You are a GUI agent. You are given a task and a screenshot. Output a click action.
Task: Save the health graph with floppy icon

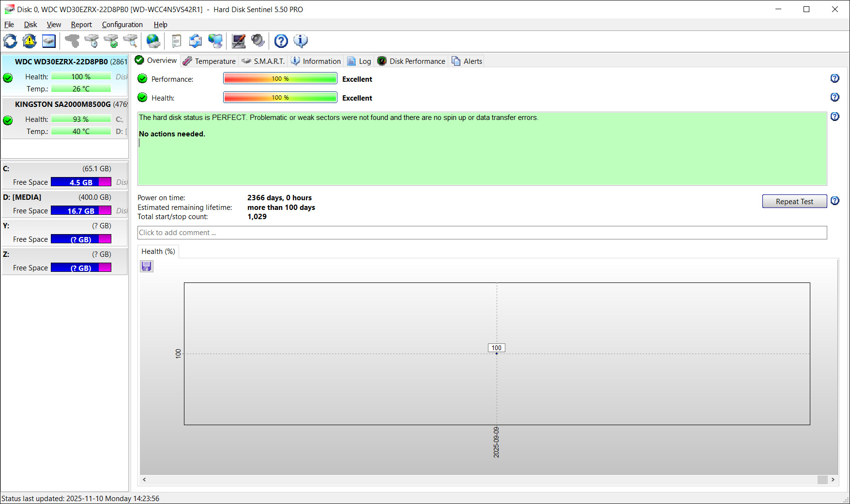click(x=147, y=267)
